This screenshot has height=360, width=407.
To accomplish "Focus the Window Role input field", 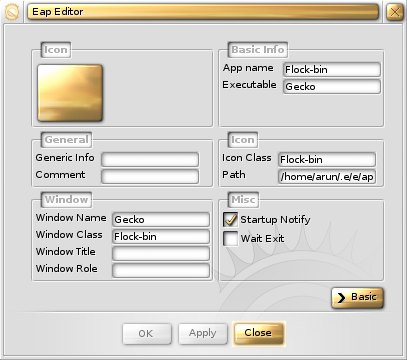I will (x=161, y=271).
